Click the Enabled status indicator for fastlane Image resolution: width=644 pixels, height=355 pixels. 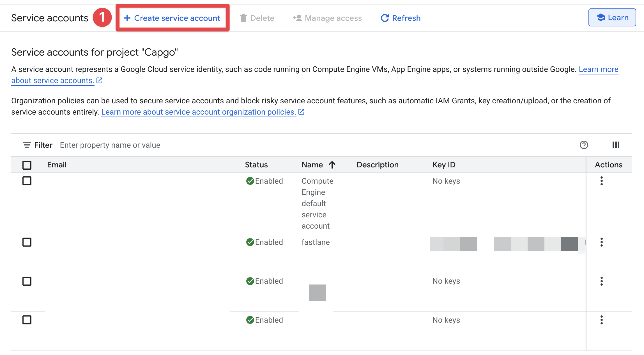264,242
